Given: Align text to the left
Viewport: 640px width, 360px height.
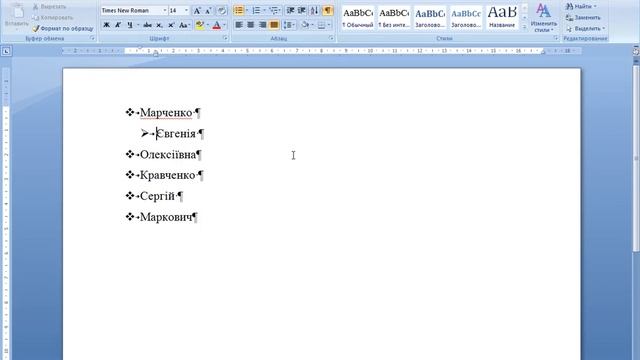Looking at the screenshot, I should click(239, 25).
